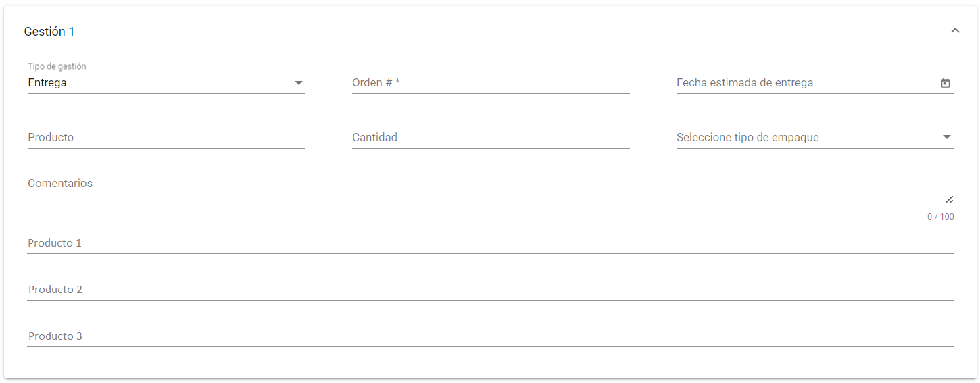The height and width of the screenshot is (383, 980).
Task: Click the 0 / 100 character counter
Action: pos(940,217)
